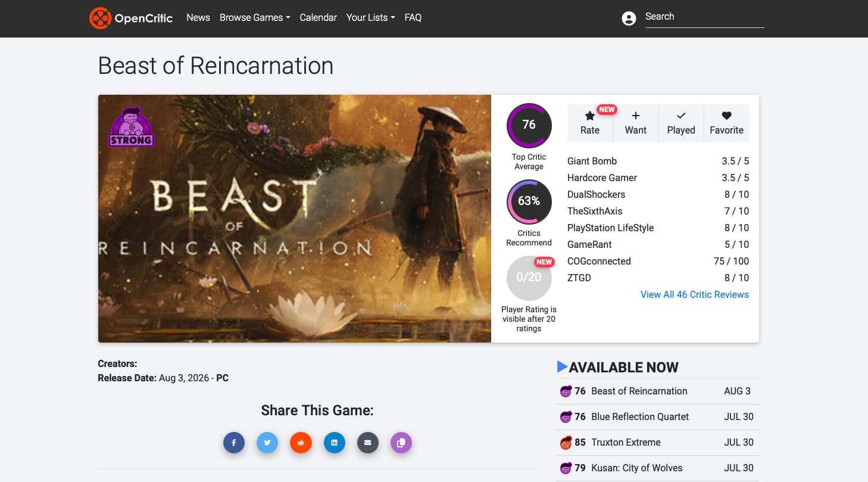Click the GameRant 5 / 10 score
The image size is (868, 482).
point(736,244)
